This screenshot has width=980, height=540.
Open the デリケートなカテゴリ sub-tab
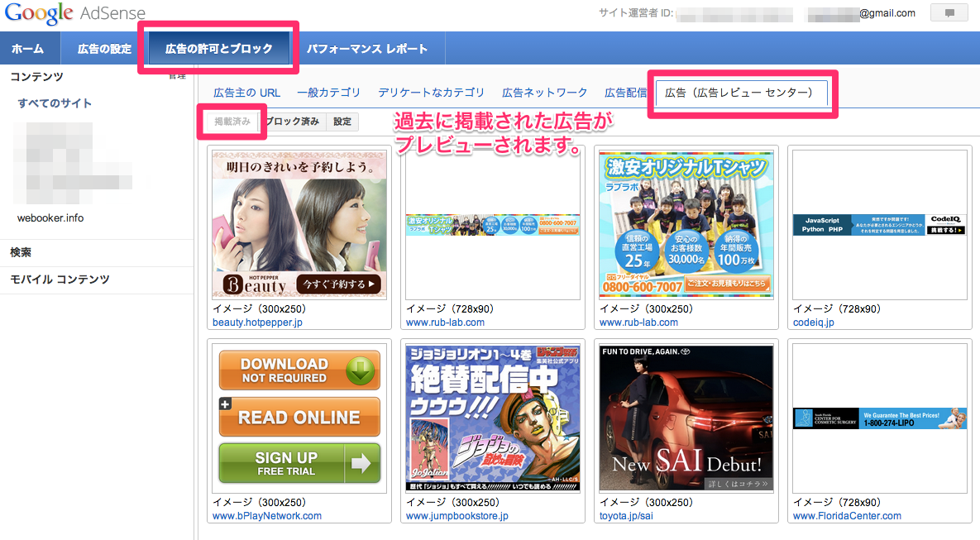click(431, 93)
